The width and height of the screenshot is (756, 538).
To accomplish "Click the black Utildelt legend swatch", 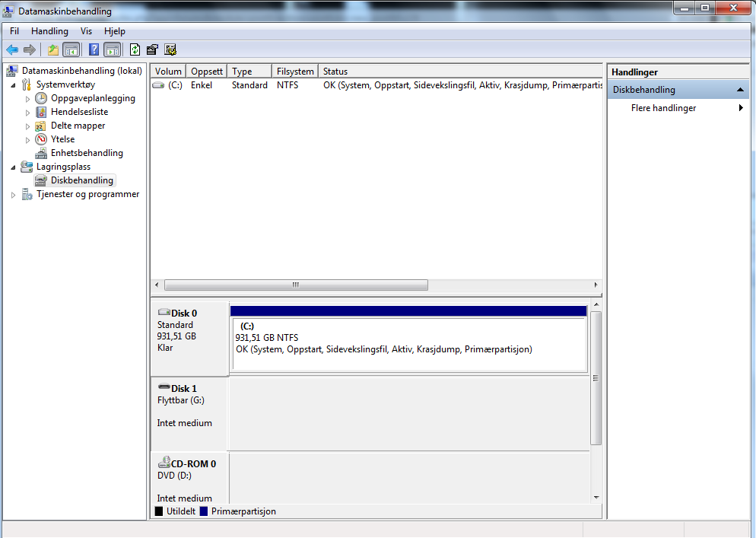I will 159,511.
